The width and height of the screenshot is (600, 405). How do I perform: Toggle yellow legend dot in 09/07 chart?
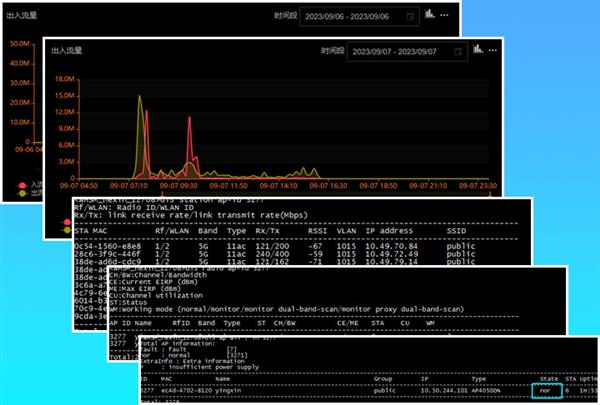(67, 230)
